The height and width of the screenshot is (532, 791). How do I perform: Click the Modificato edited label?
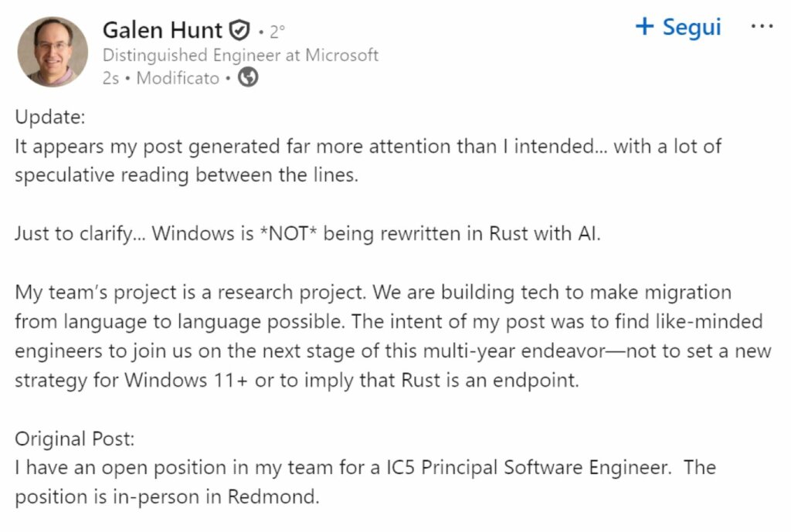click(x=178, y=78)
